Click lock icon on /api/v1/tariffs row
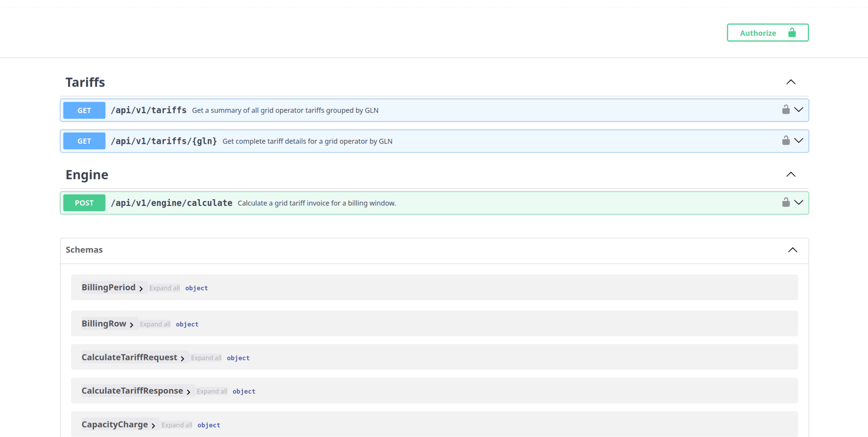The image size is (868, 437). (786, 110)
